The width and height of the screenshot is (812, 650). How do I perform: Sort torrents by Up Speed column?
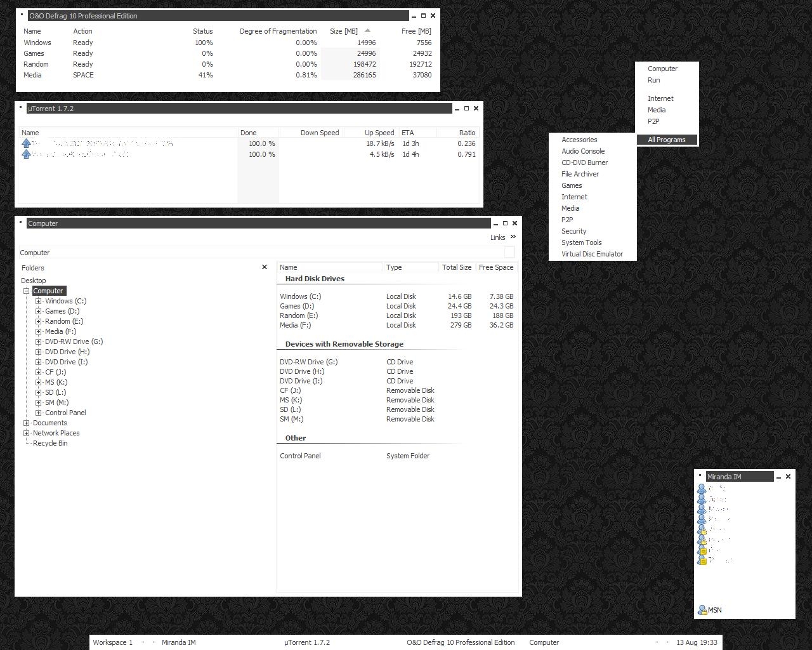click(x=379, y=133)
